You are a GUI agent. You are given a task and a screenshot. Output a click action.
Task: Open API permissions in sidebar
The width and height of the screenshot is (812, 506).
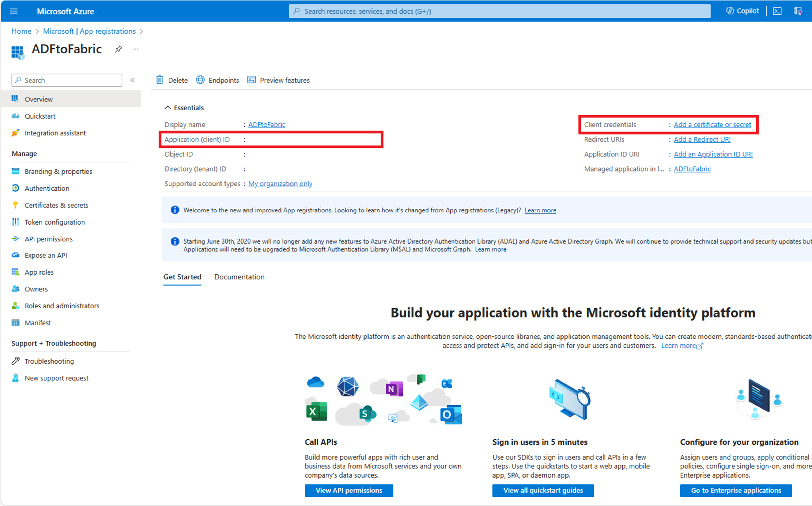[x=49, y=239]
